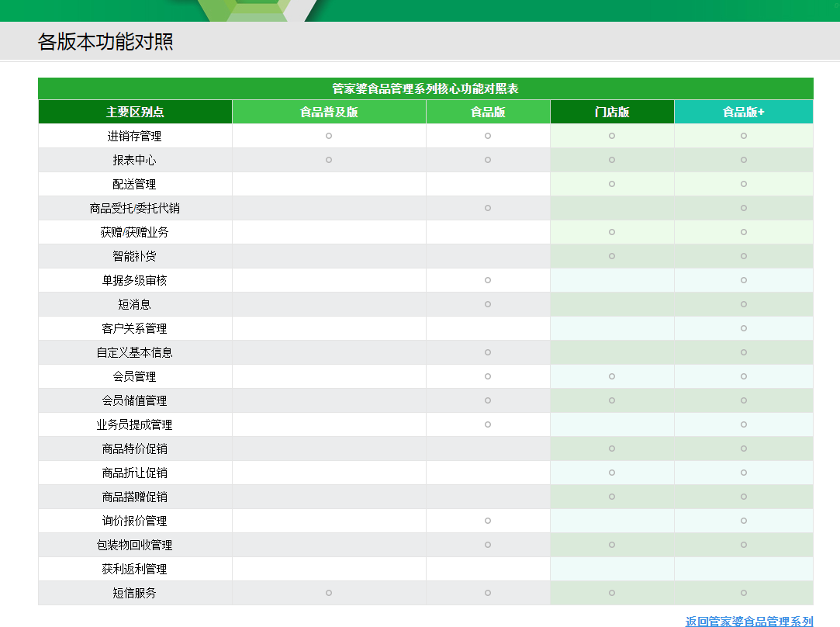
Task: Select the 食品普及版 column header
Action: [329, 112]
